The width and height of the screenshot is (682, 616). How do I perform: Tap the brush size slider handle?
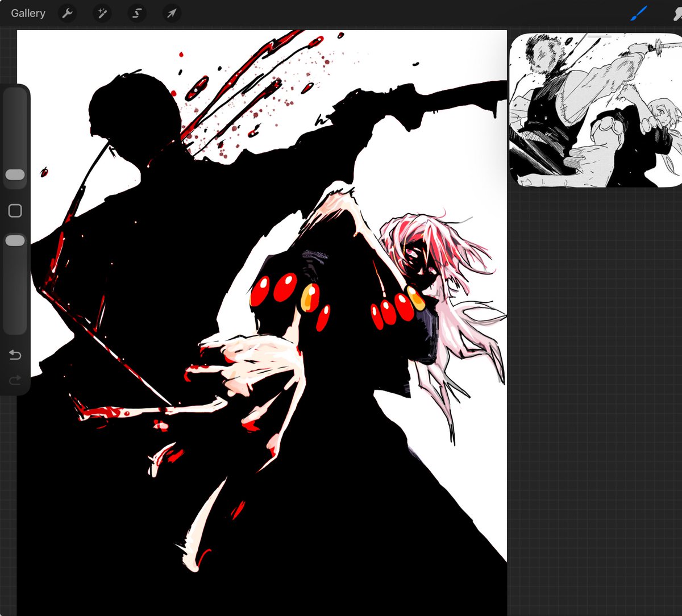point(15,174)
